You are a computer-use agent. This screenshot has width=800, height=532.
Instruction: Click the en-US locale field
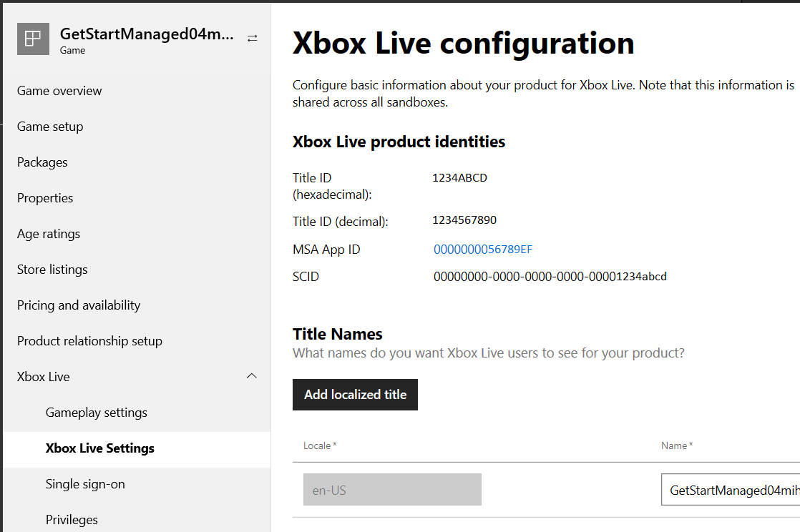click(x=392, y=490)
